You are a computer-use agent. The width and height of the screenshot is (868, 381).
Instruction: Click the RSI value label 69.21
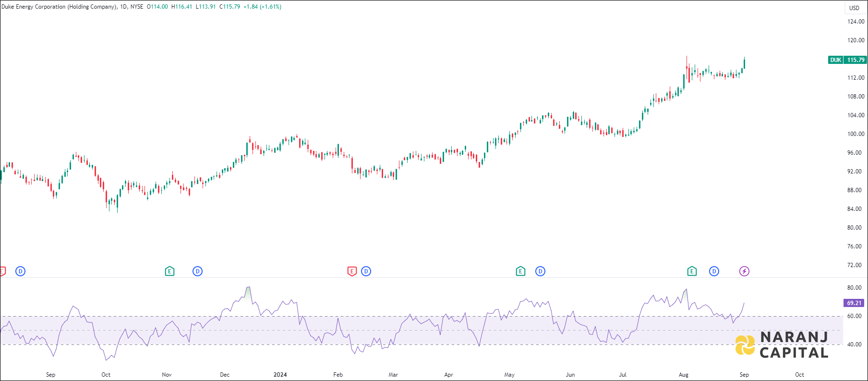coord(854,303)
